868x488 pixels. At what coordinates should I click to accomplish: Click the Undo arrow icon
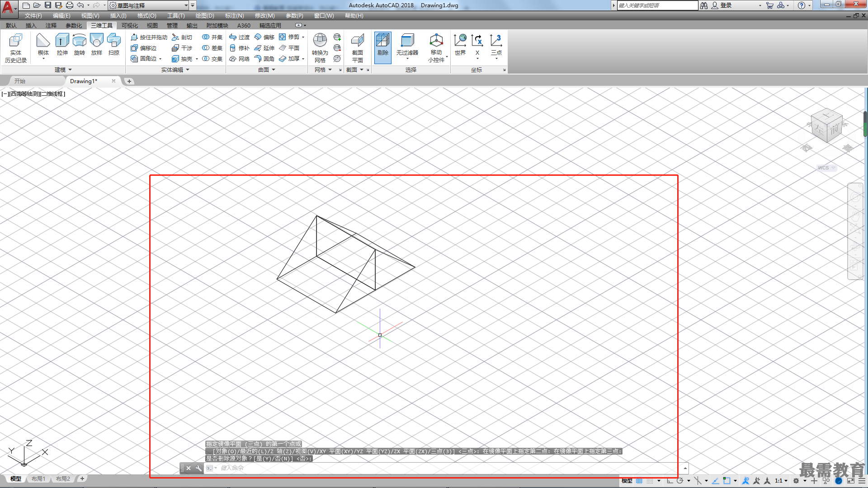[x=80, y=5]
